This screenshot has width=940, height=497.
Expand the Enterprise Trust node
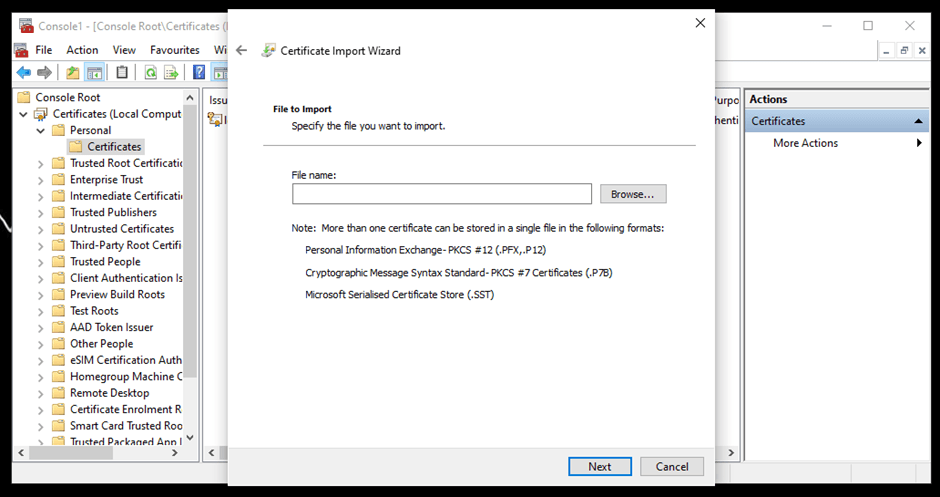click(x=41, y=179)
